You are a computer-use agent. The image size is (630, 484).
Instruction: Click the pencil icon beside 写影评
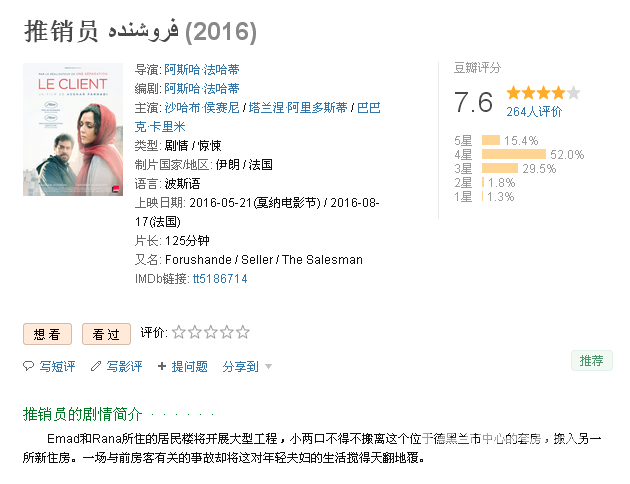tap(96, 367)
